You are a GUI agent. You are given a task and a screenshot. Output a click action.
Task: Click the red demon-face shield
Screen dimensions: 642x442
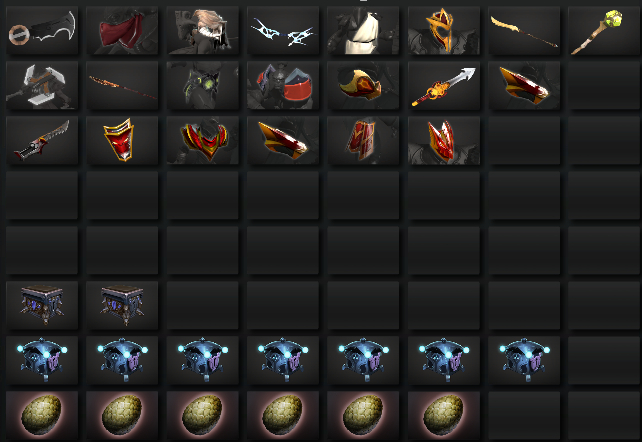point(122,140)
